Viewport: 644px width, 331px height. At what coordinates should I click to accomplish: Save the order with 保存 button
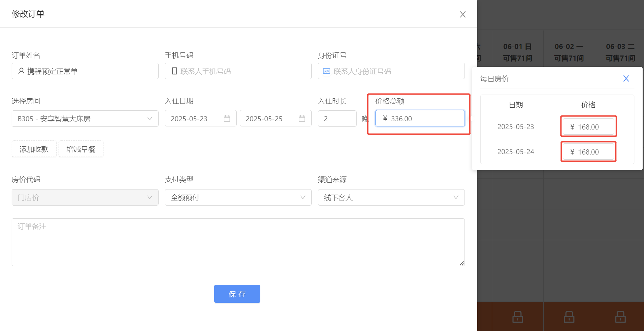coord(237,294)
